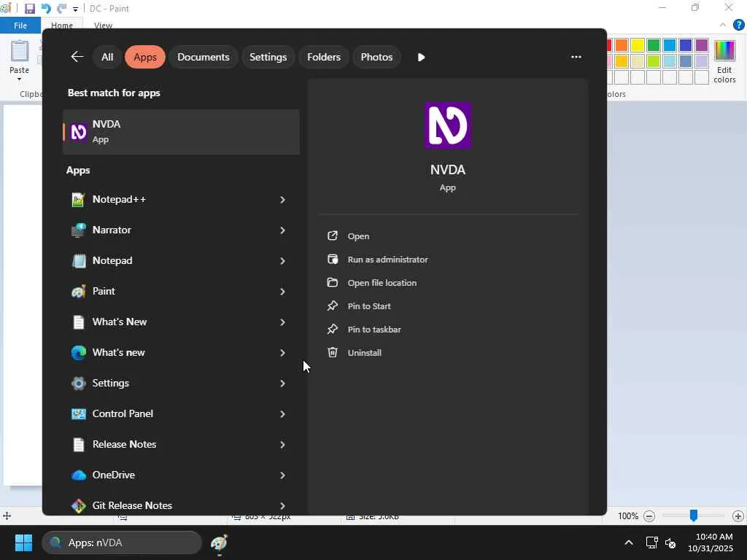Click the Notepad++ app icon
Viewport: 747px width, 560px height.
(79, 200)
